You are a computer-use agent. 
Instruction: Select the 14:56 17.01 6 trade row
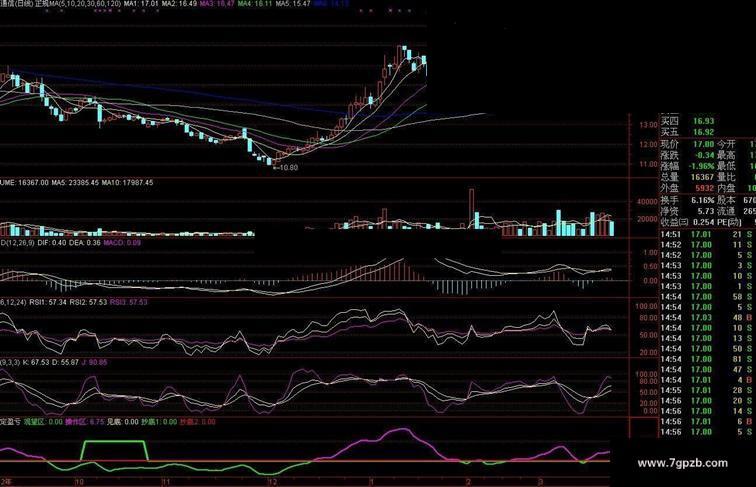(x=707, y=422)
